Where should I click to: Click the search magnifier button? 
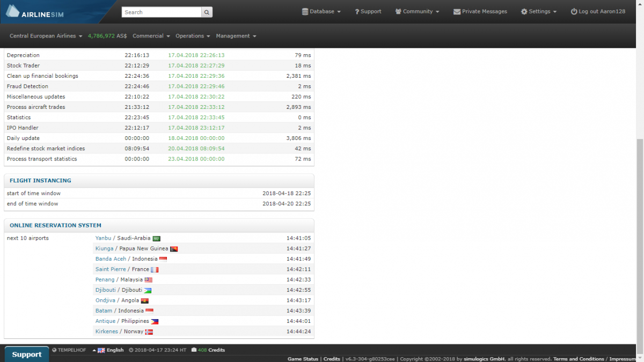[x=207, y=12]
